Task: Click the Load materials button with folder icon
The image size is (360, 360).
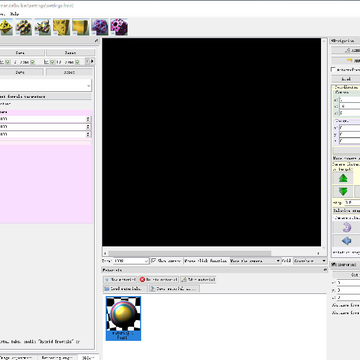Action: pos(125,289)
